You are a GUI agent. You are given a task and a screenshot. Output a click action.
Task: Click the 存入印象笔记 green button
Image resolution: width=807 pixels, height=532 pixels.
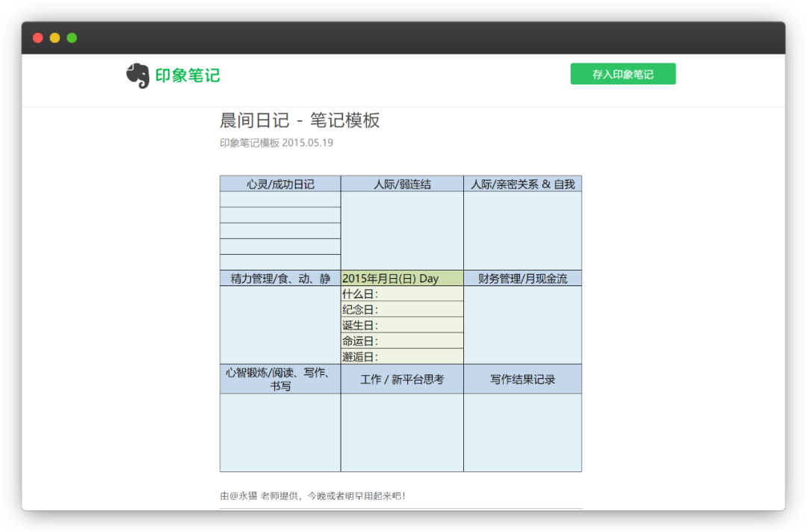pyautogui.click(x=623, y=73)
